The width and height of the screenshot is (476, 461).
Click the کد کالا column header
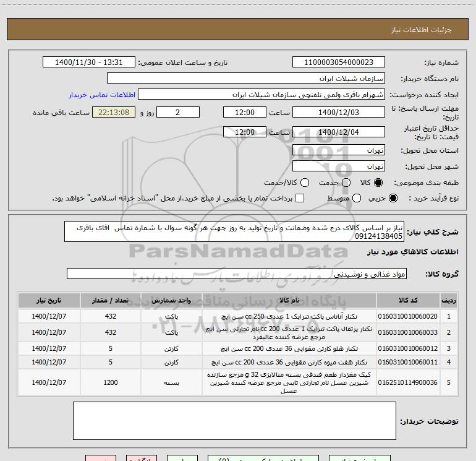click(x=408, y=301)
